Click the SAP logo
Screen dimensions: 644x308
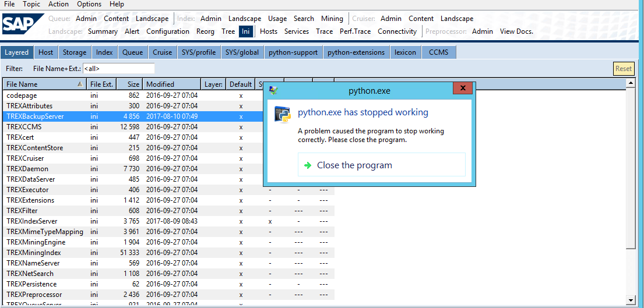point(23,24)
